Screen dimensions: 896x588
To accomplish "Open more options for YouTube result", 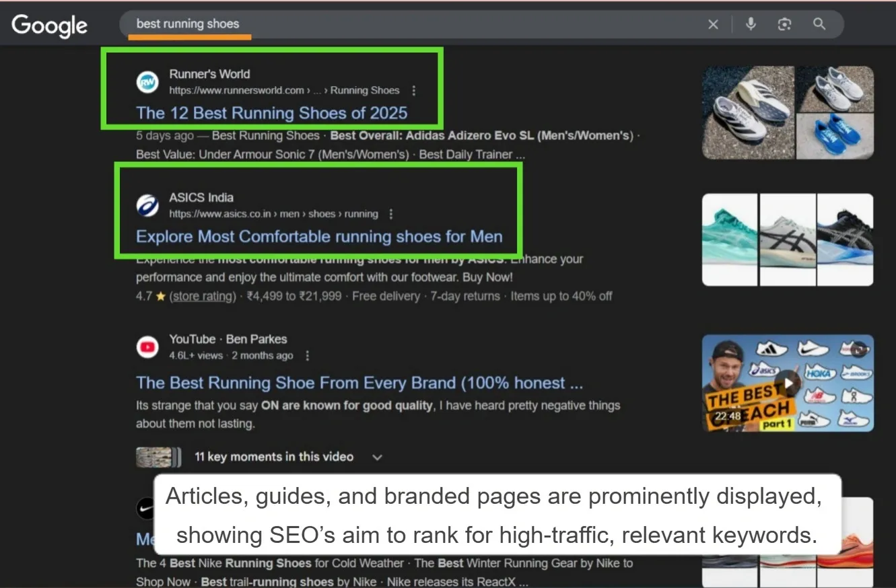I will click(x=308, y=355).
